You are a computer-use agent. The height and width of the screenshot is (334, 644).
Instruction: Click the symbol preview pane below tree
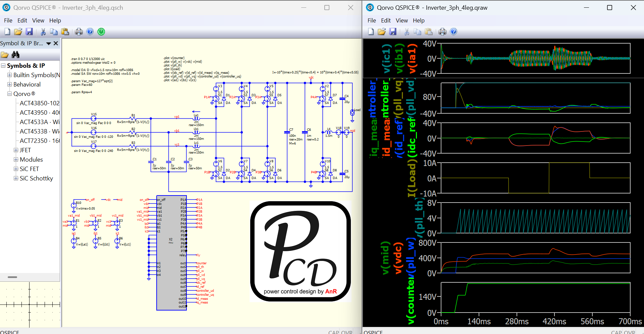coord(30,304)
